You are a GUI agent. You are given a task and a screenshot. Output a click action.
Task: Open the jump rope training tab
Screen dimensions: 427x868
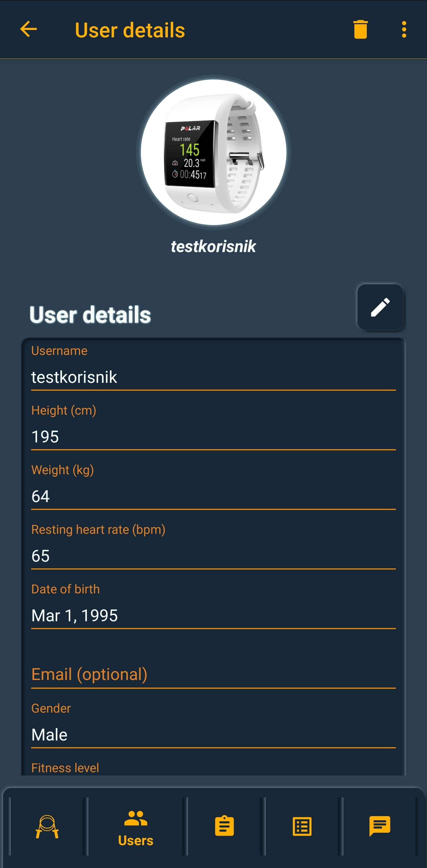click(47, 826)
